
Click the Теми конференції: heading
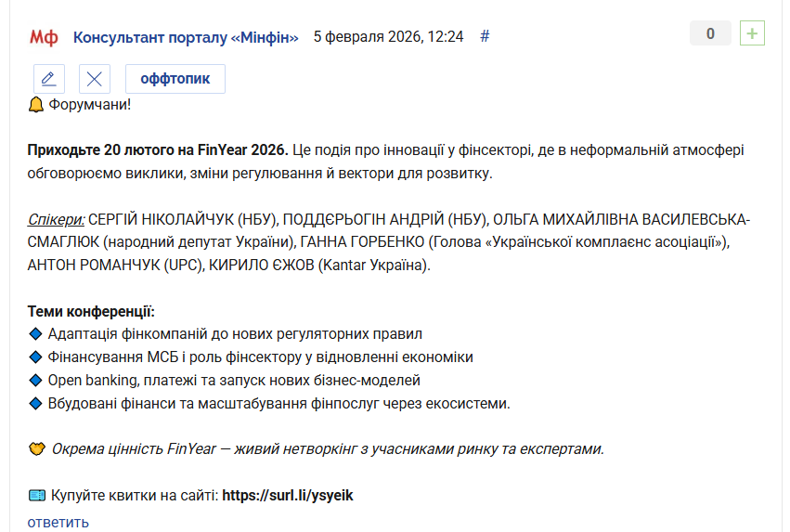pyautogui.click(x=91, y=311)
